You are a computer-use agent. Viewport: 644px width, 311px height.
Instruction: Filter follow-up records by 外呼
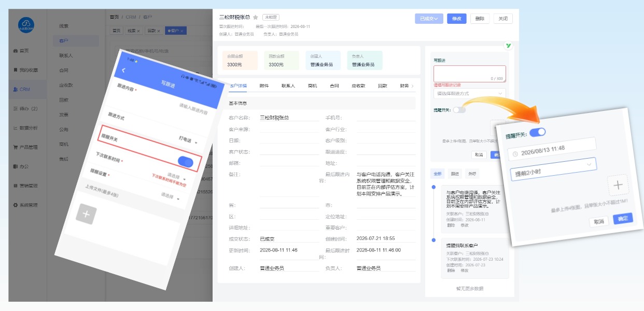point(471,174)
